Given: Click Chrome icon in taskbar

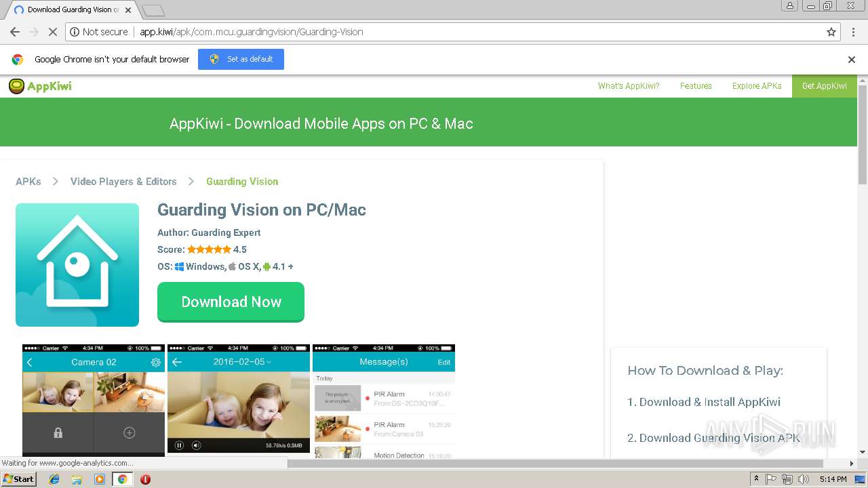Looking at the screenshot, I should point(122,479).
